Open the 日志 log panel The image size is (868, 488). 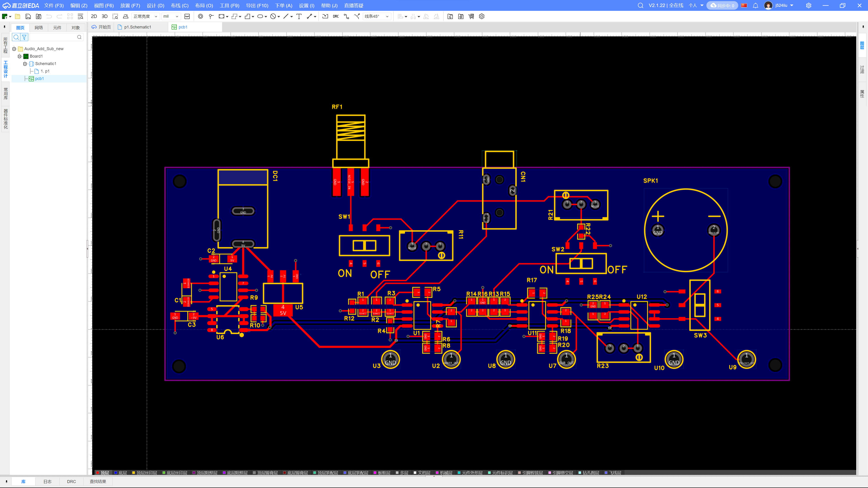pyautogui.click(x=47, y=482)
